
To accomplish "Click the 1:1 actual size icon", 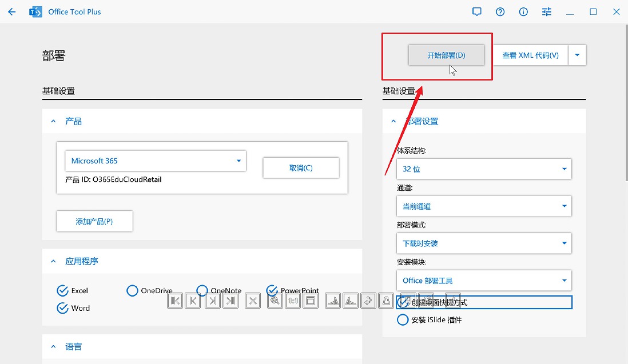I will [293, 301].
